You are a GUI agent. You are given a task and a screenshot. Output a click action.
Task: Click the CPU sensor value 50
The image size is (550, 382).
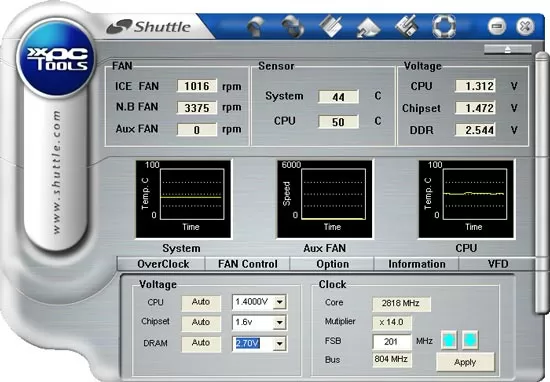click(338, 122)
